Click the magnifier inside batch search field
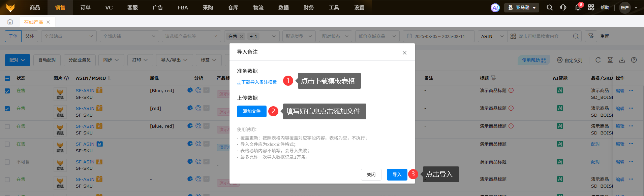The image size is (644, 196). pyautogui.click(x=576, y=36)
